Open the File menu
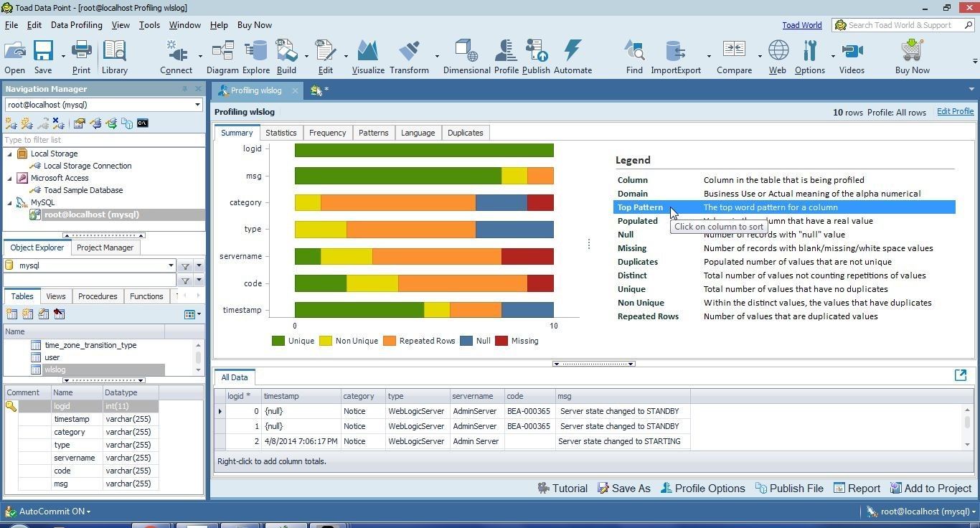 point(11,25)
